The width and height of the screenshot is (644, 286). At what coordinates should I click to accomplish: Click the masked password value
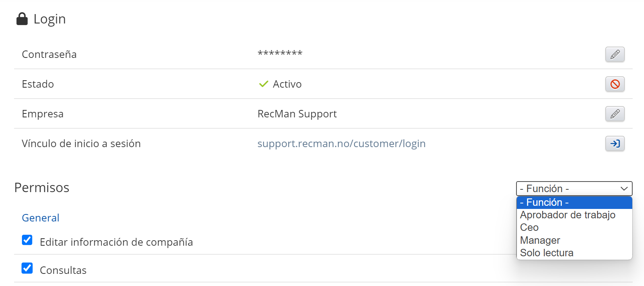click(x=280, y=54)
